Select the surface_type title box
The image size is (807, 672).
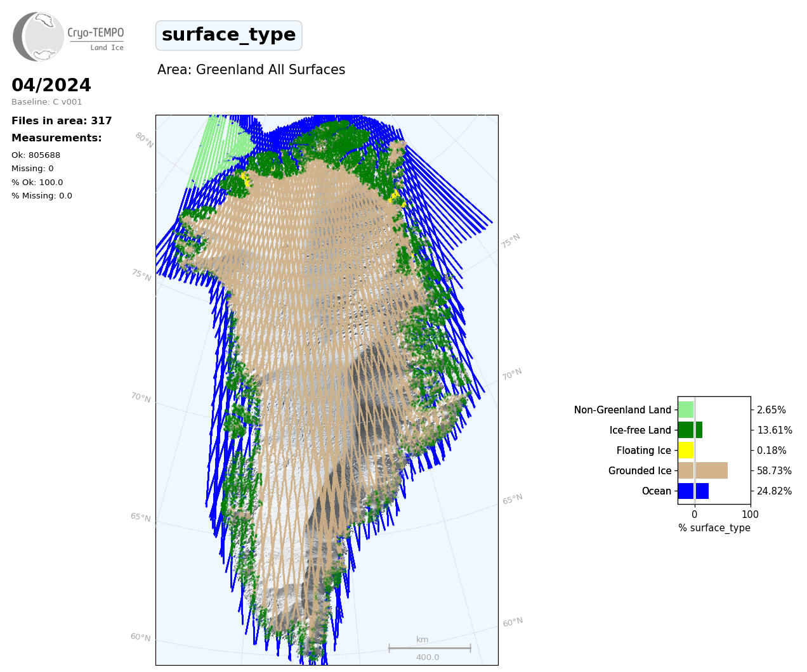tap(229, 36)
